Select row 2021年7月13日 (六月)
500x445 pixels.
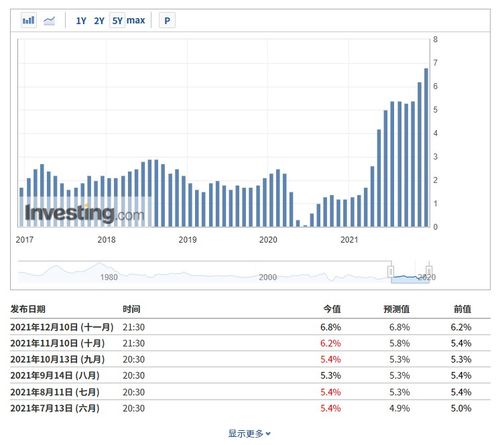tap(250, 408)
